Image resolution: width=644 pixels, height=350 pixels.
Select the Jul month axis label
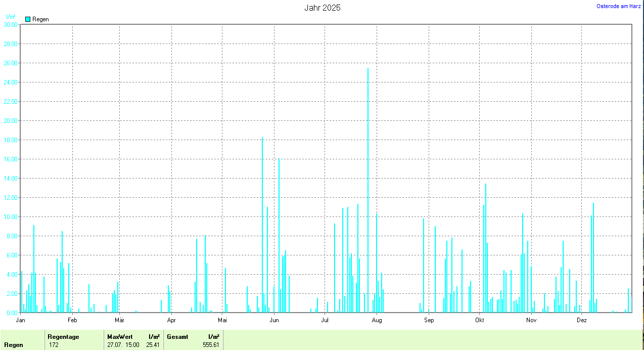click(x=325, y=320)
